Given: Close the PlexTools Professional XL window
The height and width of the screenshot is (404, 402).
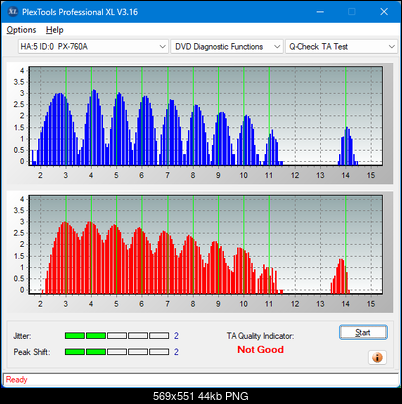Looking at the screenshot, I should [x=384, y=12].
